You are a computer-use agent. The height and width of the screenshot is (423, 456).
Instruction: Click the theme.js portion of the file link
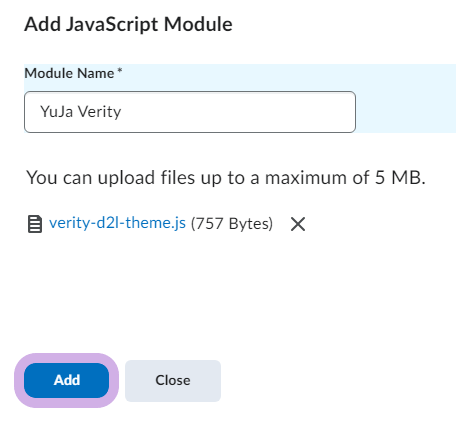click(x=155, y=223)
